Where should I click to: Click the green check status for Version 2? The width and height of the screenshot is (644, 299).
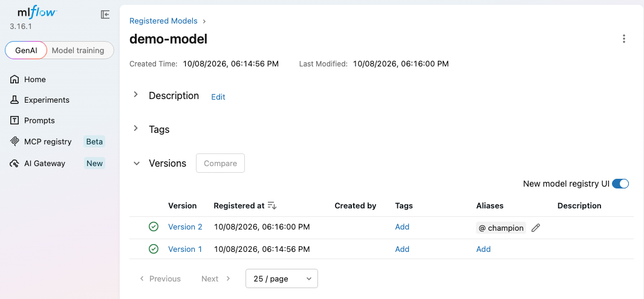(x=154, y=227)
